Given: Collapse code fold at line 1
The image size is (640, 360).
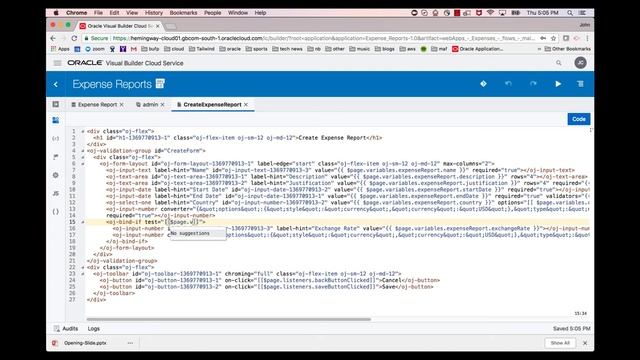Looking at the screenshot, I should tap(82, 131).
